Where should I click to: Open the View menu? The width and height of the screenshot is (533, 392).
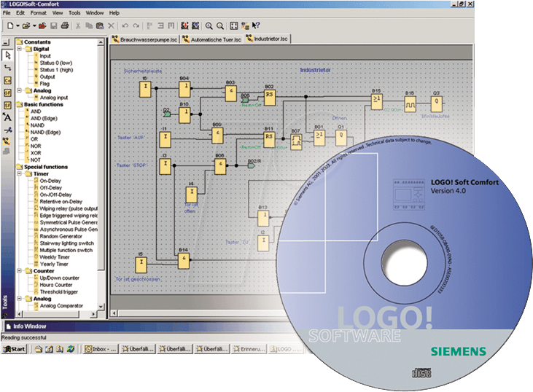point(58,13)
